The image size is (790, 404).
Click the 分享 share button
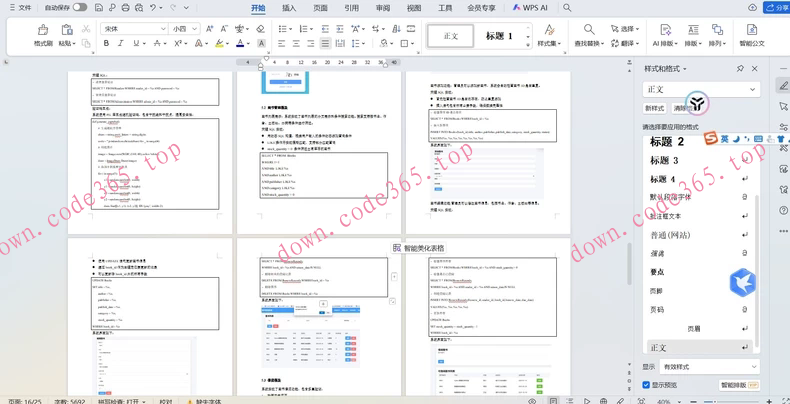tap(776, 8)
